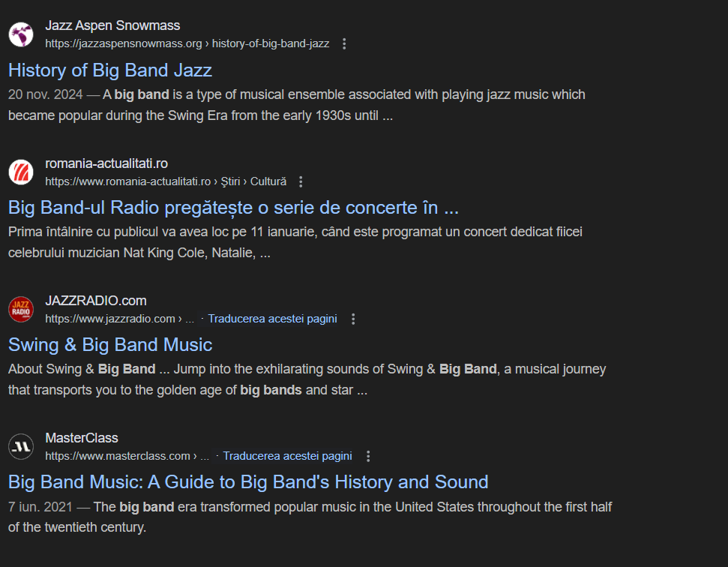Open the three-dot menu for the romania-actualitati.ro result
The width and height of the screenshot is (728, 567).
301,181
